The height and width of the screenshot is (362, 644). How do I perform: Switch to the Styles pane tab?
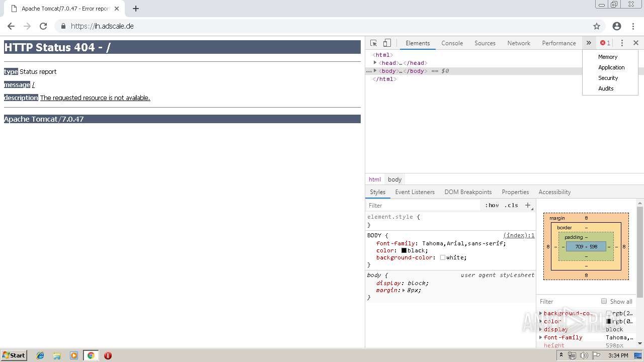(x=377, y=192)
